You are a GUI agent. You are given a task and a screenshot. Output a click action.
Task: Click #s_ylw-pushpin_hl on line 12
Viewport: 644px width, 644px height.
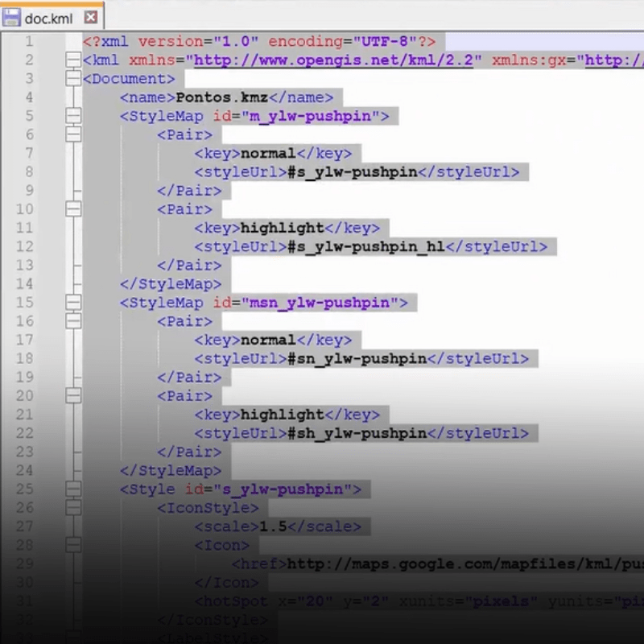pyautogui.click(x=366, y=247)
